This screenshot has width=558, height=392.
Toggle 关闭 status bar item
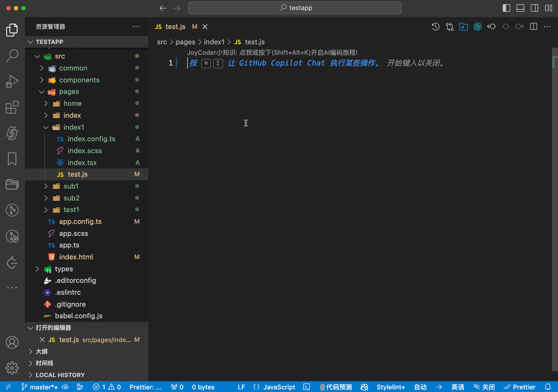pos(484,387)
